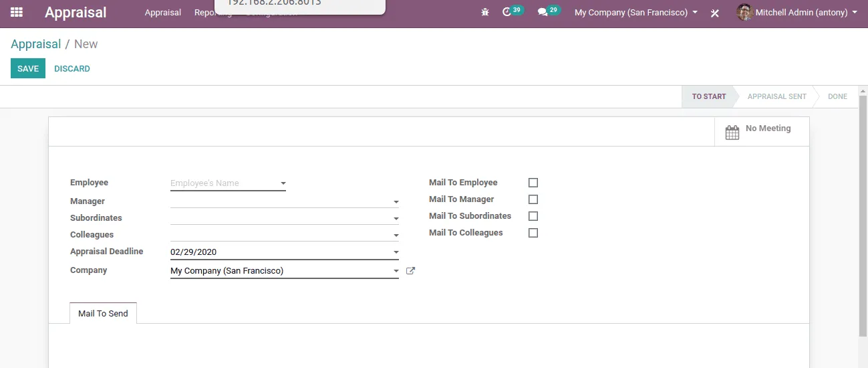
Task: Click the No Meeting stat button
Action: tap(762, 132)
